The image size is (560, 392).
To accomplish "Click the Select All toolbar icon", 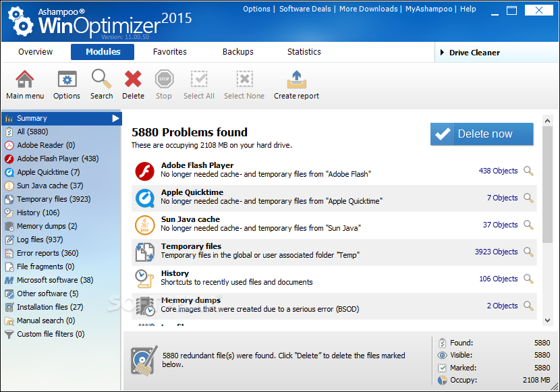I will click(x=199, y=79).
